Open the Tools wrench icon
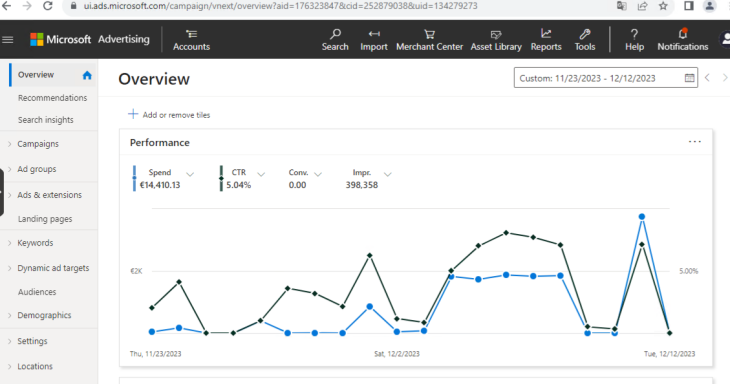Screen dimensions: 730x384 (x=585, y=34)
